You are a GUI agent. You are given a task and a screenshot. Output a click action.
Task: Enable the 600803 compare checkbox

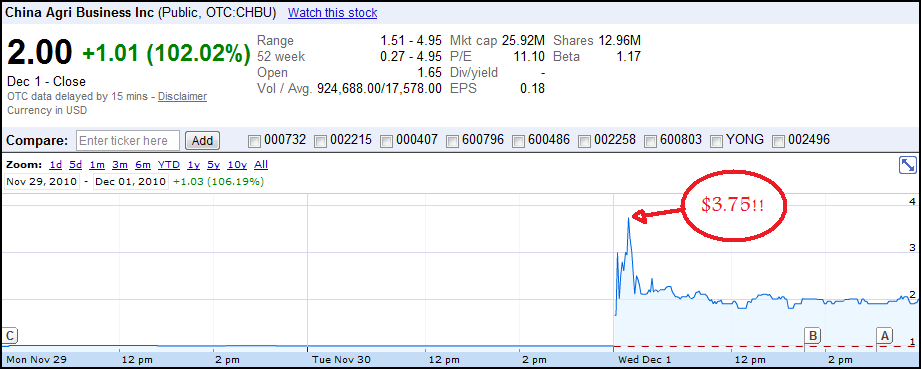pos(650,141)
